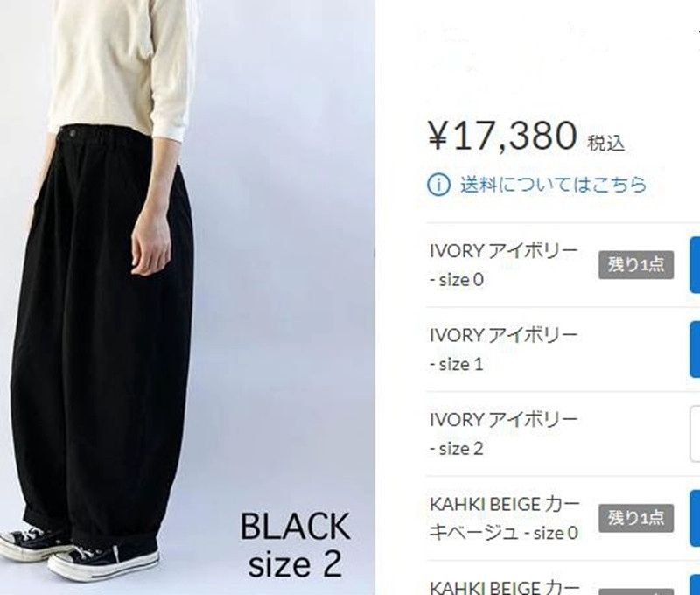Click the BLACK size 2 caption on photo
Image resolution: width=700 pixels, height=595 pixels.
[296, 545]
